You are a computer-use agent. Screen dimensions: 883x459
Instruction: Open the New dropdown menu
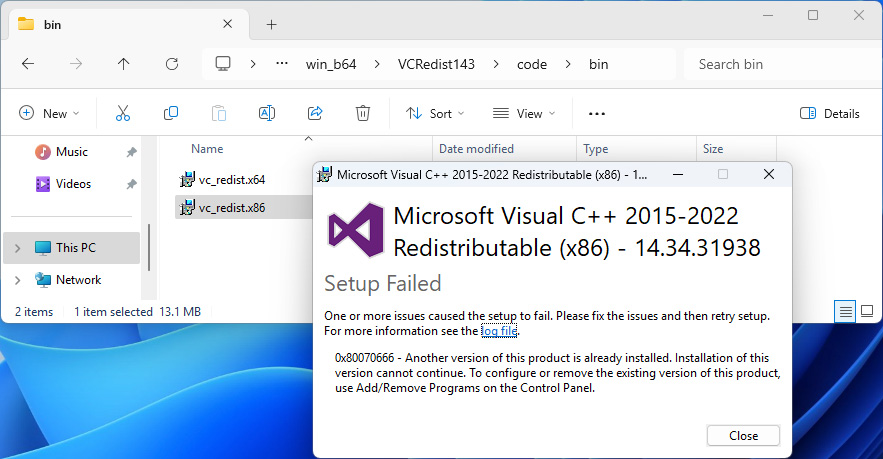click(49, 114)
